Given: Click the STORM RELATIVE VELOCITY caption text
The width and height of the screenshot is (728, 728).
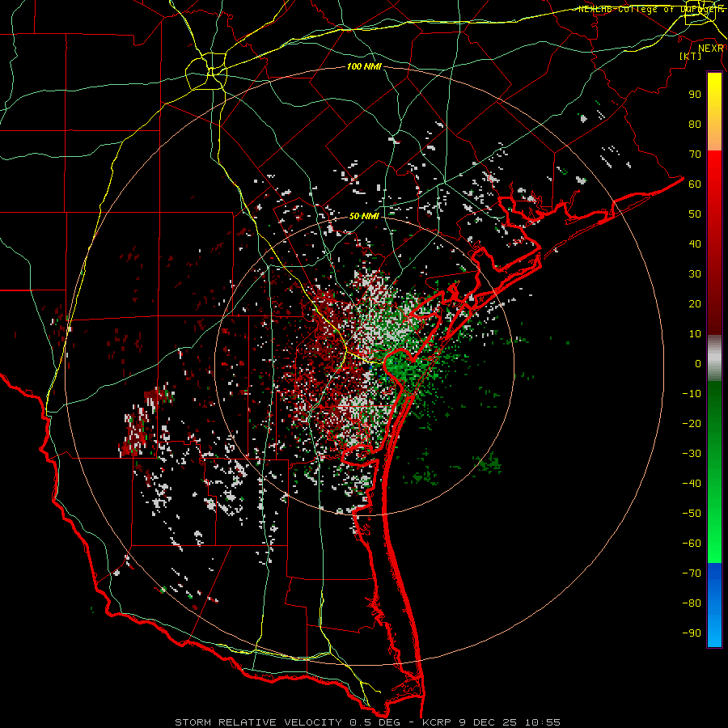Looking at the screenshot, I should [258, 722].
